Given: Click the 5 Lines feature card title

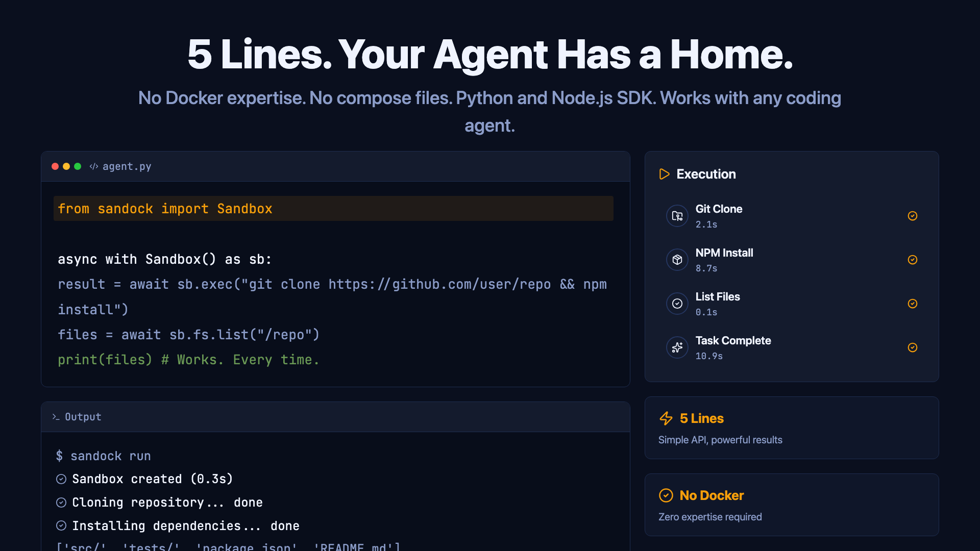Looking at the screenshot, I should (x=701, y=418).
